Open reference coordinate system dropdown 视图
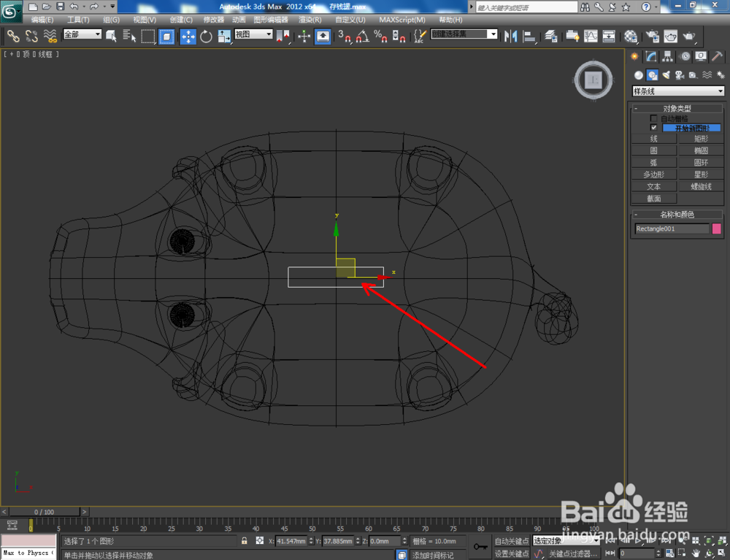 pos(253,34)
